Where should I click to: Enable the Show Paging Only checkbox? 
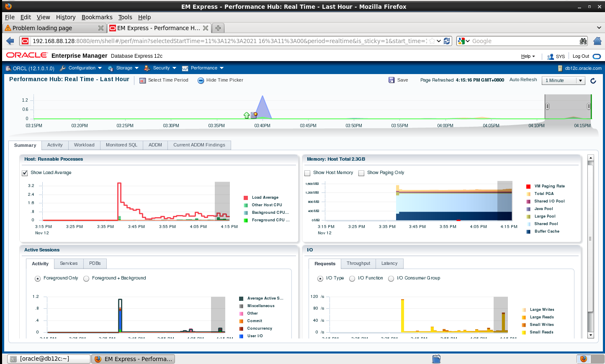(361, 173)
